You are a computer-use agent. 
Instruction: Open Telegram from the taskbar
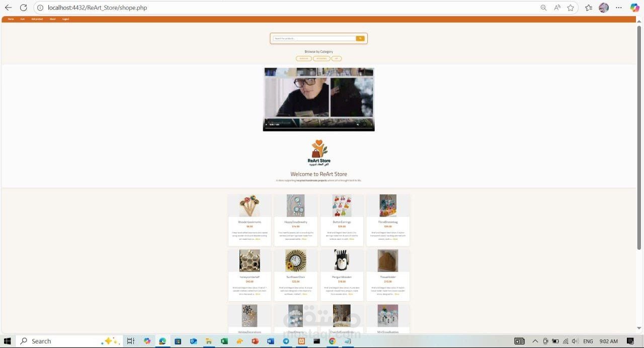coord(286,341)
